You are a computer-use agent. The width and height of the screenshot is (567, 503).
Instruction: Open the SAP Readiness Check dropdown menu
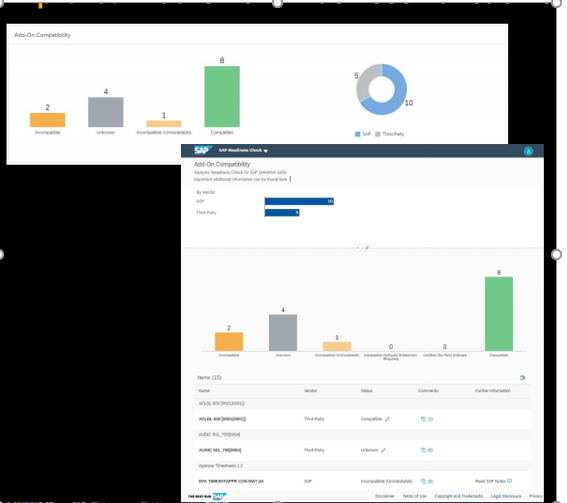pyautogui.click(x=243, y=150)
